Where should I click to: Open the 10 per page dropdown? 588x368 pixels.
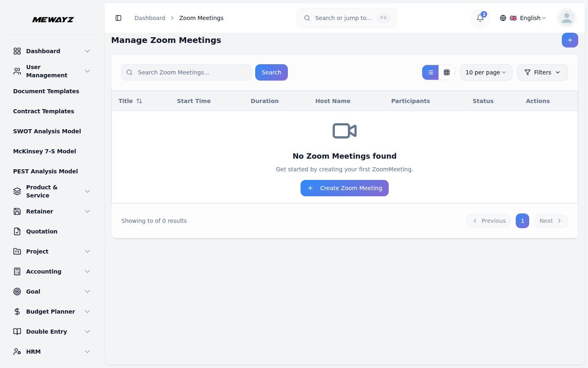486,72
